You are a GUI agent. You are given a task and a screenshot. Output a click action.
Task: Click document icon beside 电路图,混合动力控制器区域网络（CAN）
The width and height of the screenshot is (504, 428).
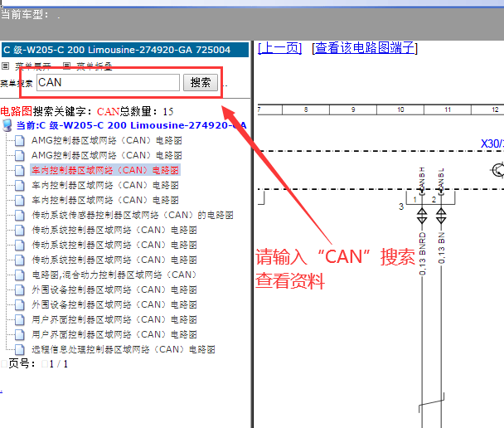pyautogui.click(x=20, y=275)
